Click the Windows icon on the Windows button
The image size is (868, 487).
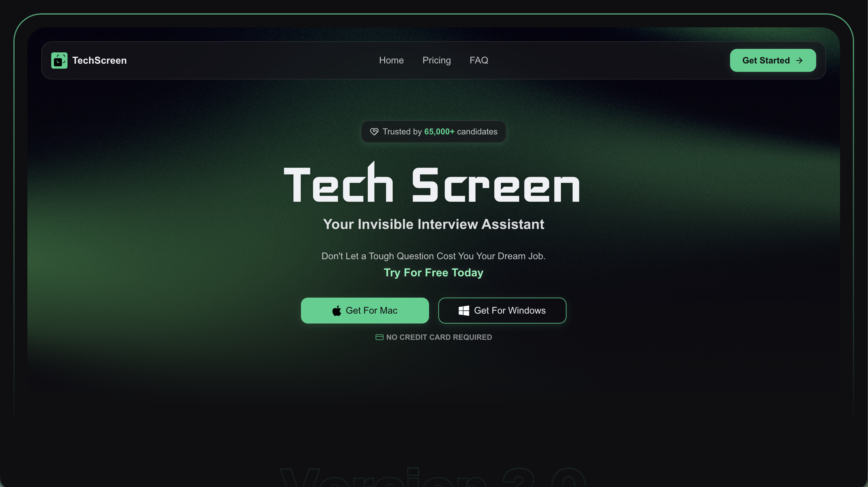pyautogui.click(x=464, y=310)
